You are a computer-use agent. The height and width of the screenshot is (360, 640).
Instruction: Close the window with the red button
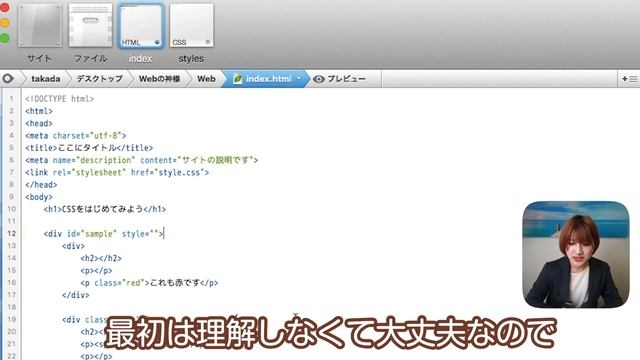click(4, 7)
